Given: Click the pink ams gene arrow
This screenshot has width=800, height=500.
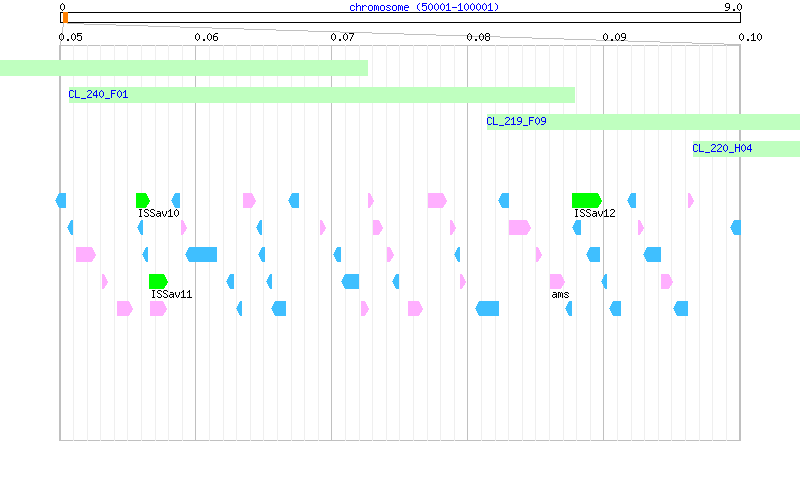Looking at the screenshot, I should 557,281.
